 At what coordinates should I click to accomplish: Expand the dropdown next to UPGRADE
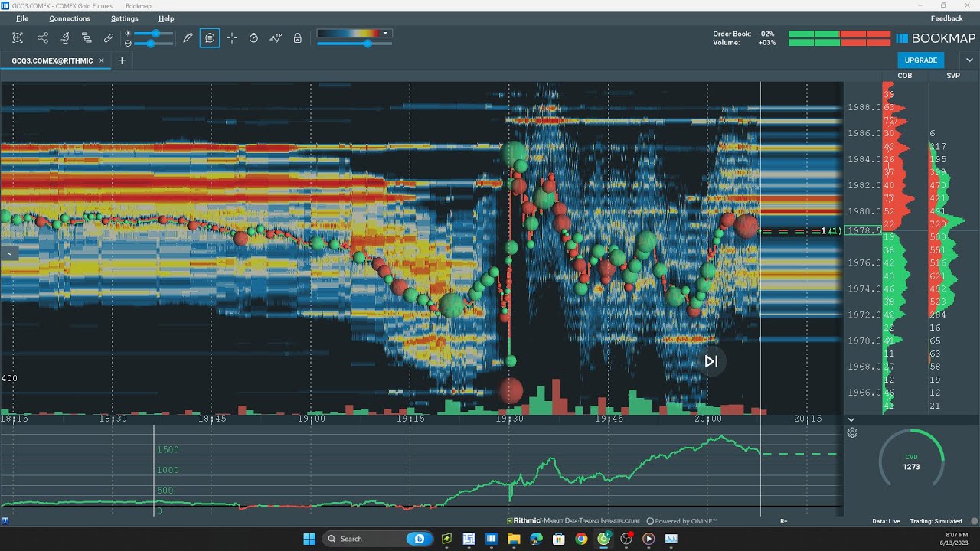tap(969, 60)
